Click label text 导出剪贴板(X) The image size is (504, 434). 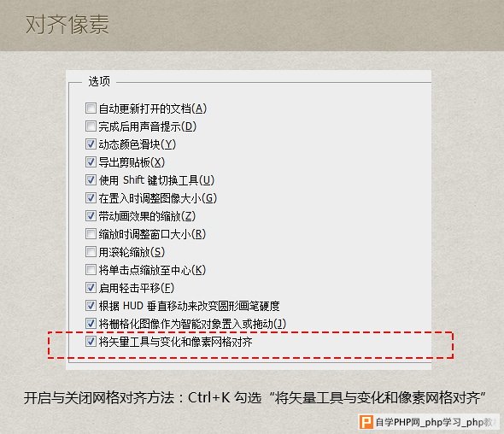132,162
